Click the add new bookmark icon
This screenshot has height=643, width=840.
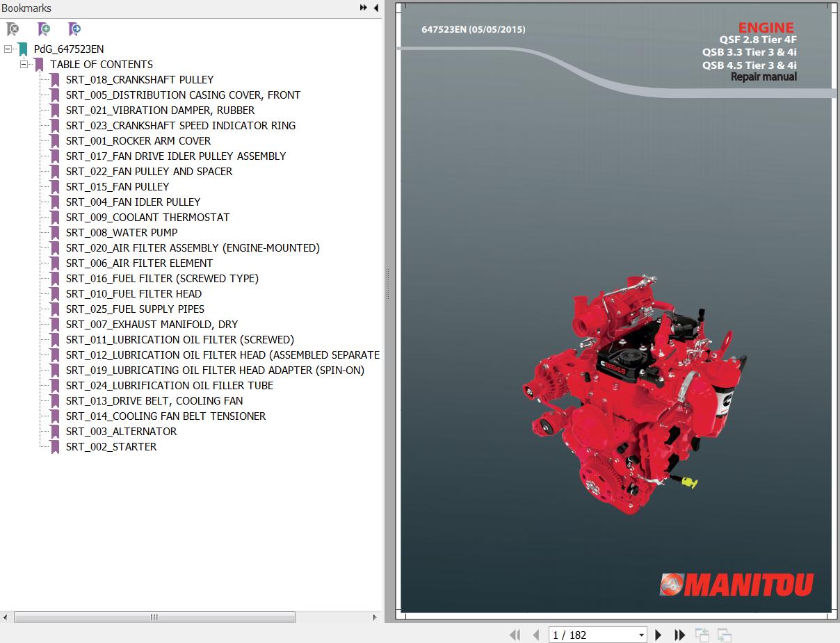tap(44, 29)
